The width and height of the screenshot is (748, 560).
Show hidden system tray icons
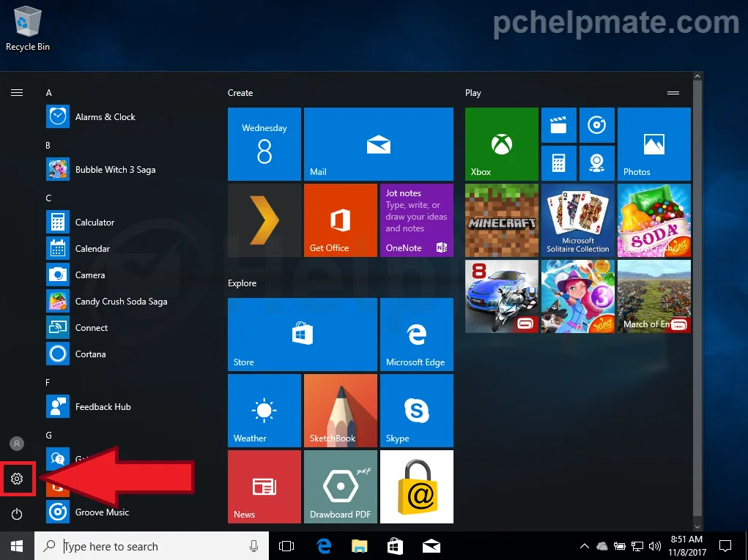point(584,546)
